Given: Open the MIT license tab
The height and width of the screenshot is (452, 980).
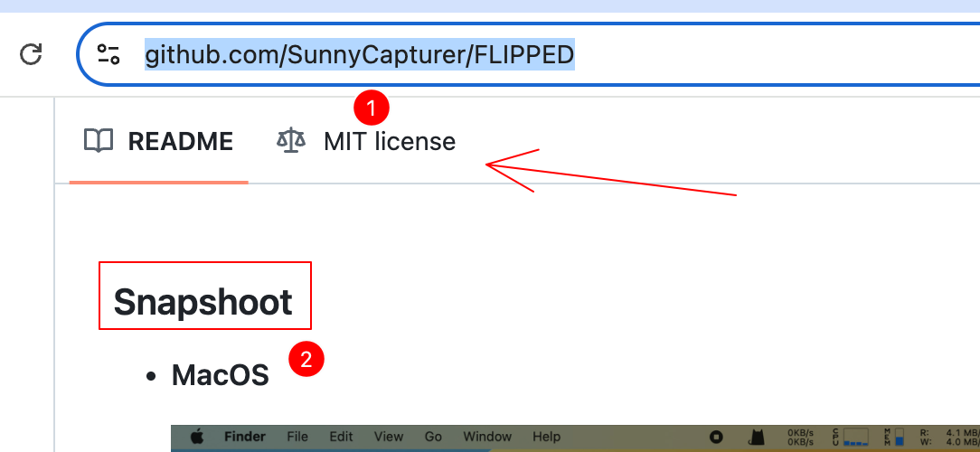Looking at the screenshot, I should [x=366, y=141].
